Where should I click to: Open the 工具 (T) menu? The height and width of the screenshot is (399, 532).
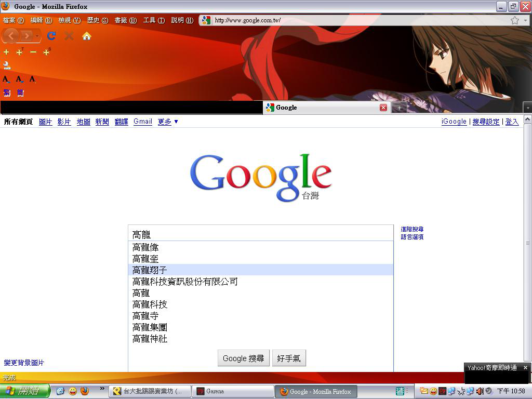tap(154, 20)
